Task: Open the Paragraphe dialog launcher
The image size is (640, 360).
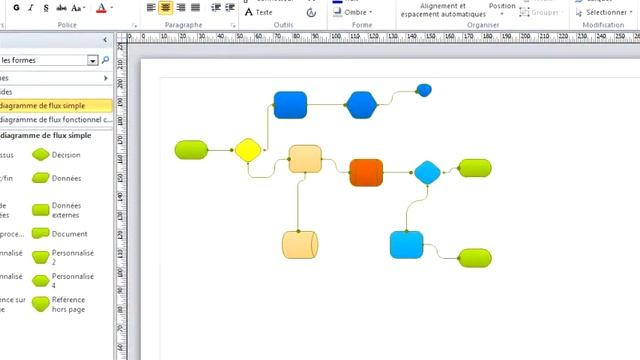Action: pyautogui.click(x=233, y=26)
